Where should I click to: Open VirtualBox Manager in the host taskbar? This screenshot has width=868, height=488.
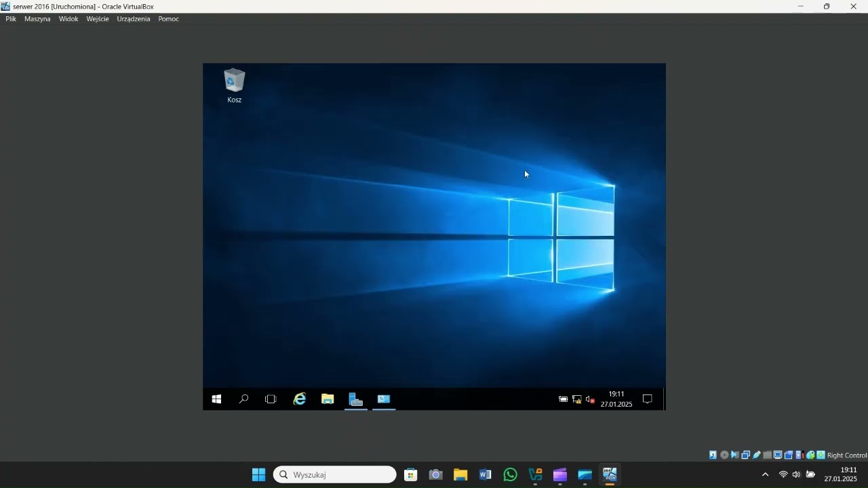(536, 474)
